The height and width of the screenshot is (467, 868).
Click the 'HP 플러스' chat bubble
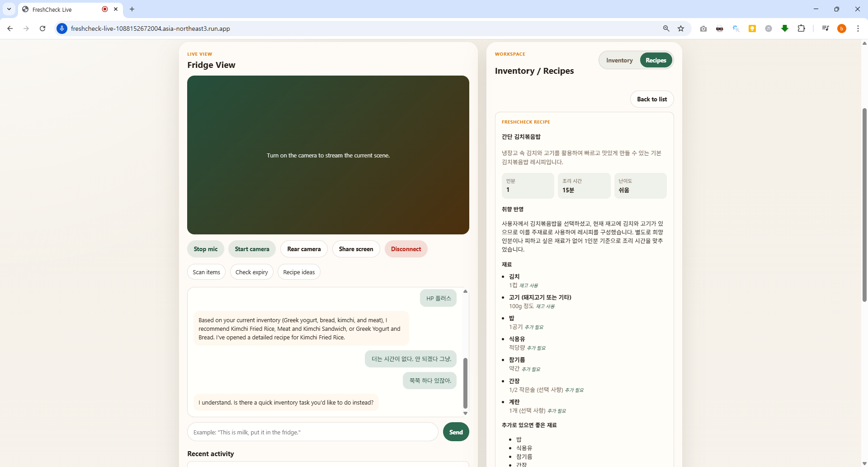click(x=439, y=298)
